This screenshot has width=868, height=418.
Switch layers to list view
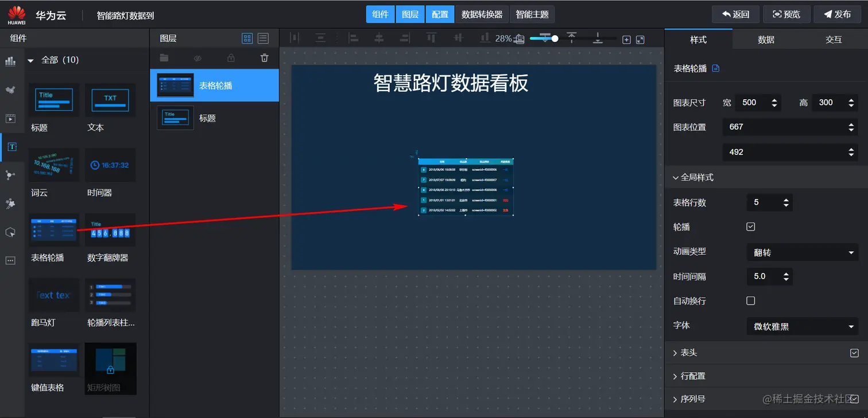(x=263, y=38)
